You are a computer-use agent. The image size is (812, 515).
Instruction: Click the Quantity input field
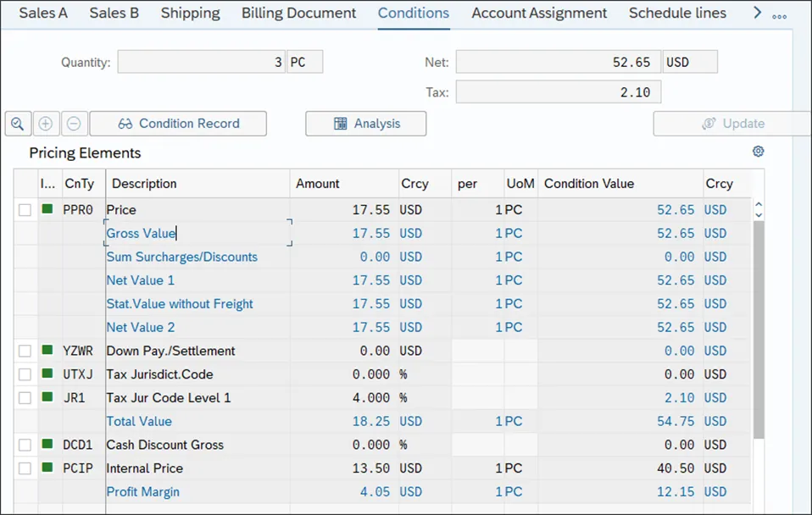pyautogui.click(x=201, y=63)
